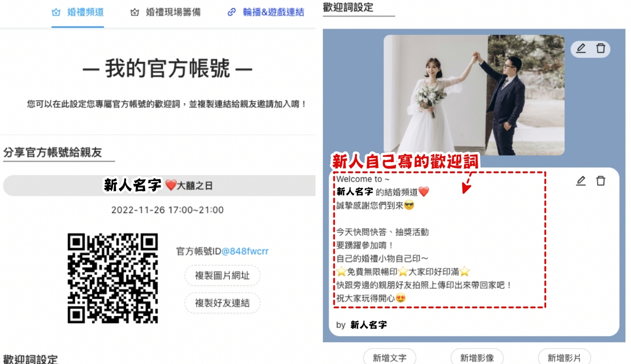This screenshot has width=631, height=364.
Task: Click the 官方帳號ID label
Action: pyautogui.click(x=199, y=251)
